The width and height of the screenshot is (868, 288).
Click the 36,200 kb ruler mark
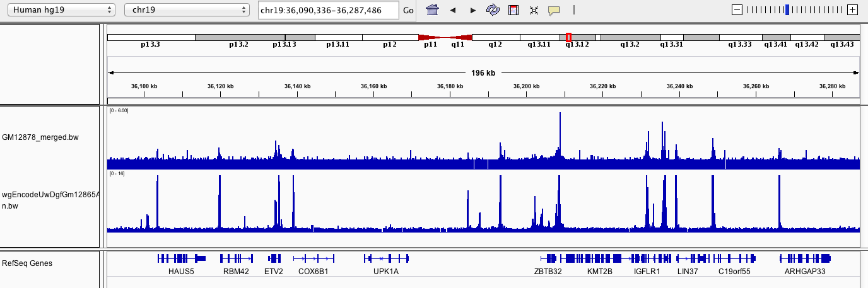tap(526, 86)
